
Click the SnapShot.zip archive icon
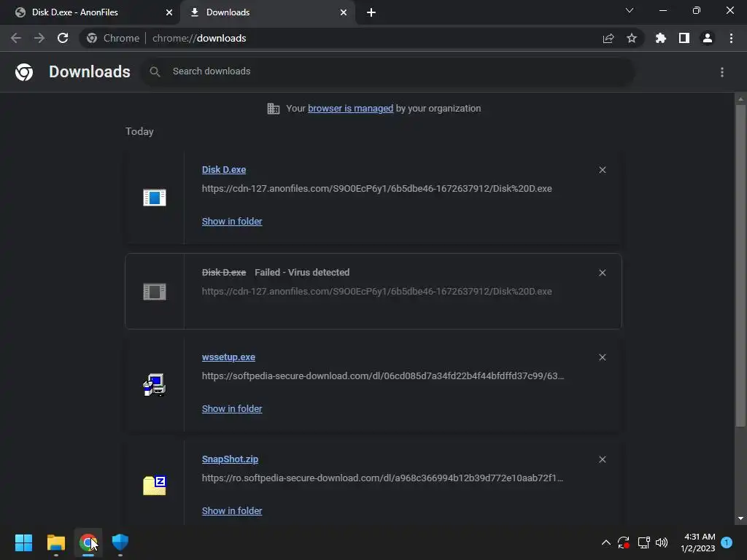click(x=155, y=485)
